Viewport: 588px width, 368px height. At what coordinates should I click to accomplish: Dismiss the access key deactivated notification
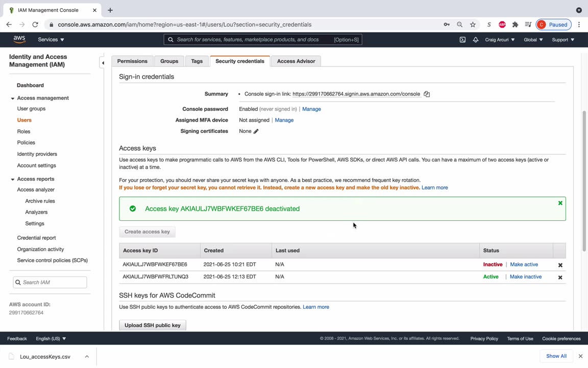click(560, 203)
